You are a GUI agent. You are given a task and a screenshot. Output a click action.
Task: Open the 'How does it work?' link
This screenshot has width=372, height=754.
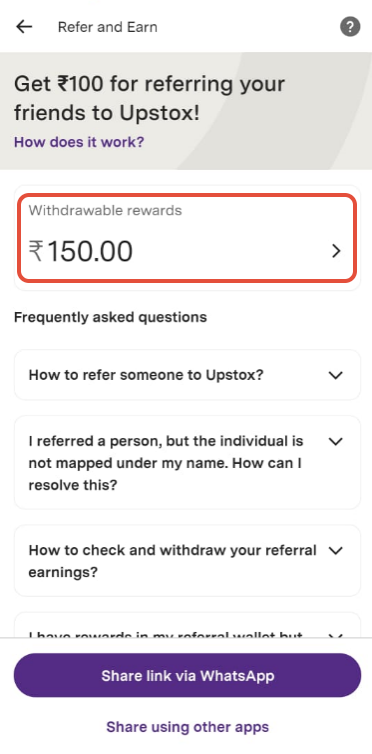(79, 142)
